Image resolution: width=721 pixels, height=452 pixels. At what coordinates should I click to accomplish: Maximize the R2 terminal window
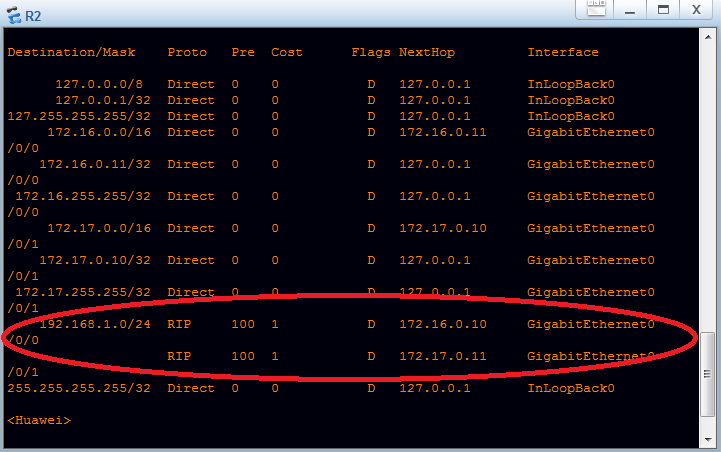click(x=663, y=10)
